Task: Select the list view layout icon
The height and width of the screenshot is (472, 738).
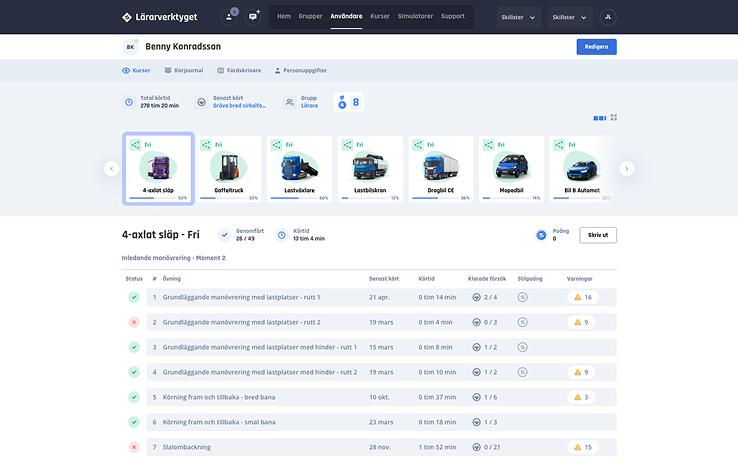Action: tap(600, 118)
